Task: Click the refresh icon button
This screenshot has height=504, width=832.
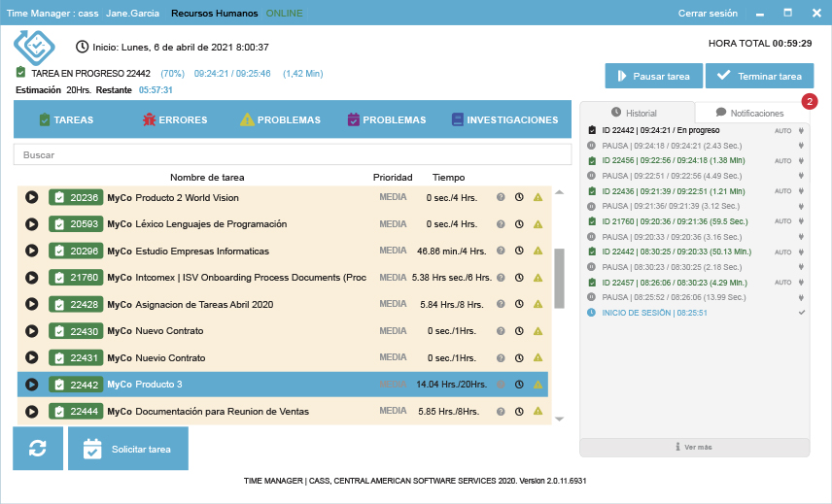Action: [x=38, y=449]
